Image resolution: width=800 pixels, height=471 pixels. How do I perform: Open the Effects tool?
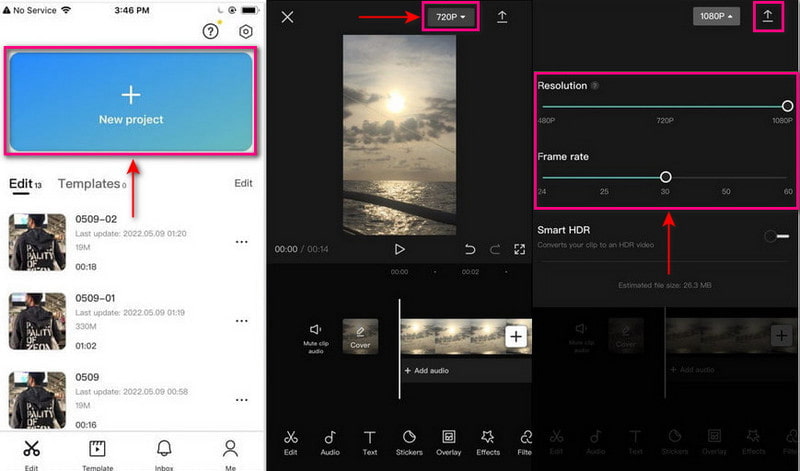pyautogui.click(x=488, y=442)
